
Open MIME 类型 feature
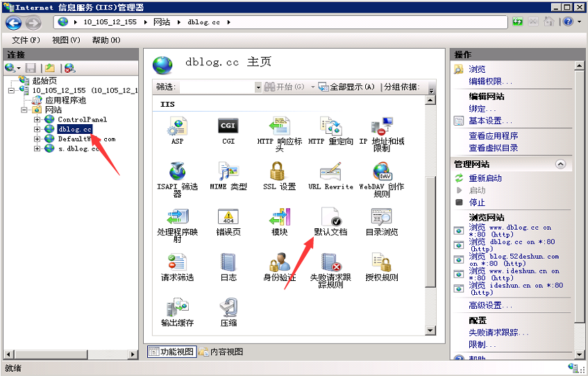[228, 176]
